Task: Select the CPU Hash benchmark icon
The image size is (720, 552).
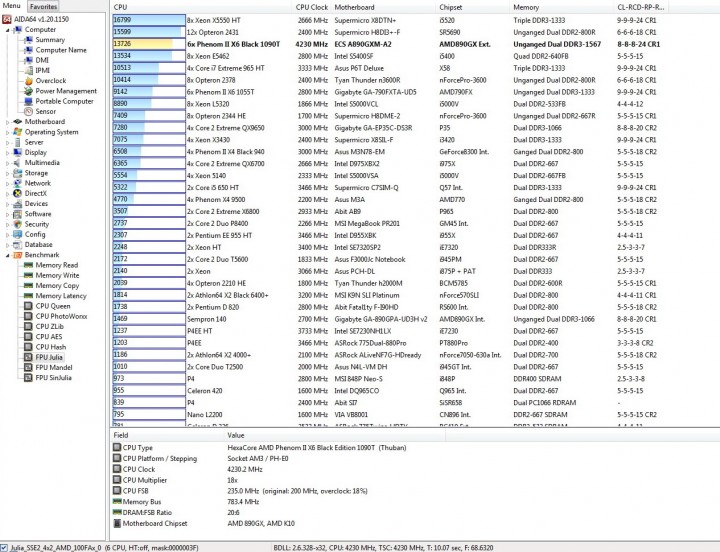Action: (x=28, y=347)
